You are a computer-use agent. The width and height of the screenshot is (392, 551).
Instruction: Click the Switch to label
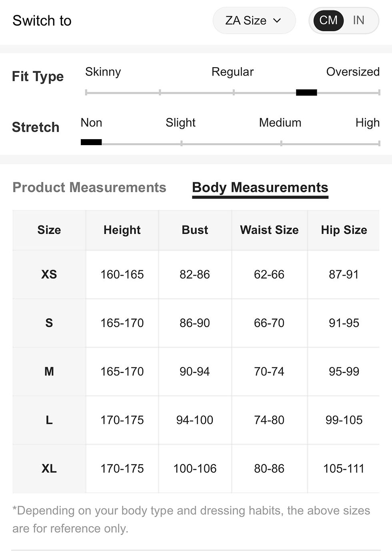pos(42,20)
